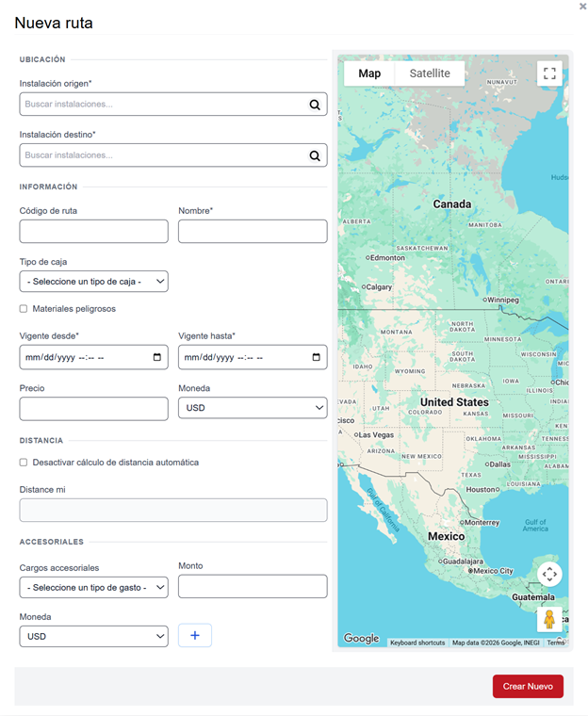The height and width of the screenshot is (716, 588).
Task: Click Las Vegas on map
Action: pos(374,434)
